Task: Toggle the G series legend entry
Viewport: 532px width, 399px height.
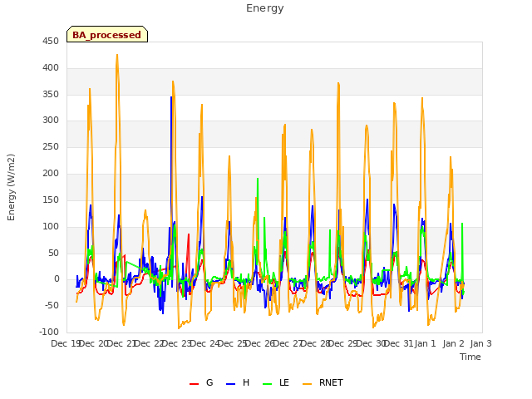Action: click(x=201, y=382)
